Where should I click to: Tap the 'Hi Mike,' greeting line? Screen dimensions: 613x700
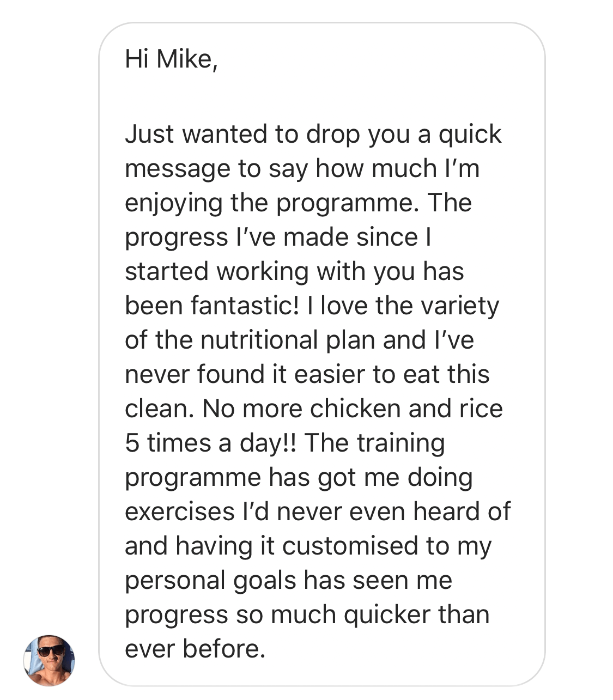point(172,59)
